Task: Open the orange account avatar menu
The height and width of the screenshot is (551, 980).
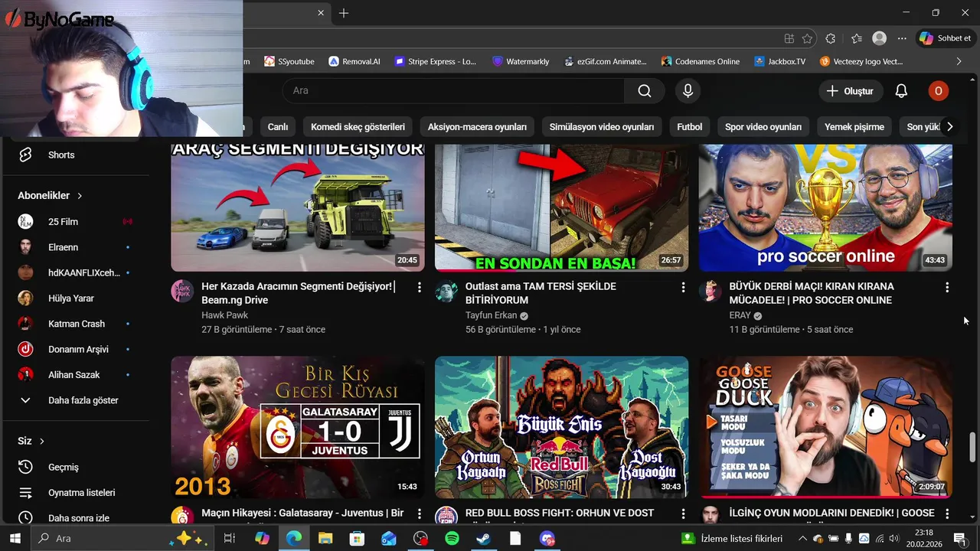Action: click(x=939, y=91)
